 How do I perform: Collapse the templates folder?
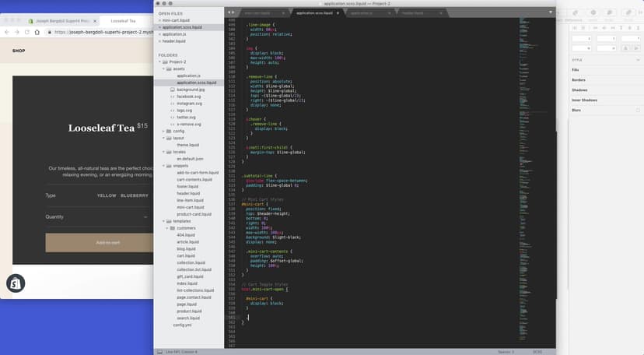pos(163,221)
